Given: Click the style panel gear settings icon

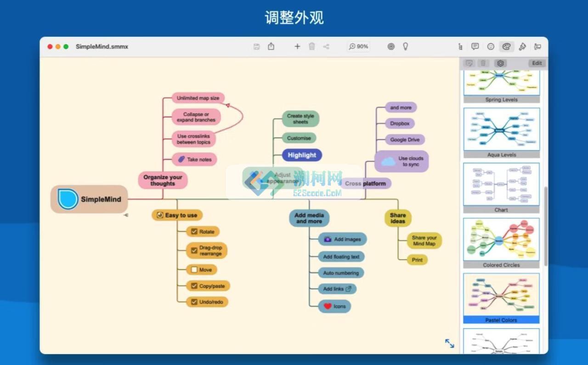Looking at the screenshot, I should pyautogui.click(x=501, y=63).
